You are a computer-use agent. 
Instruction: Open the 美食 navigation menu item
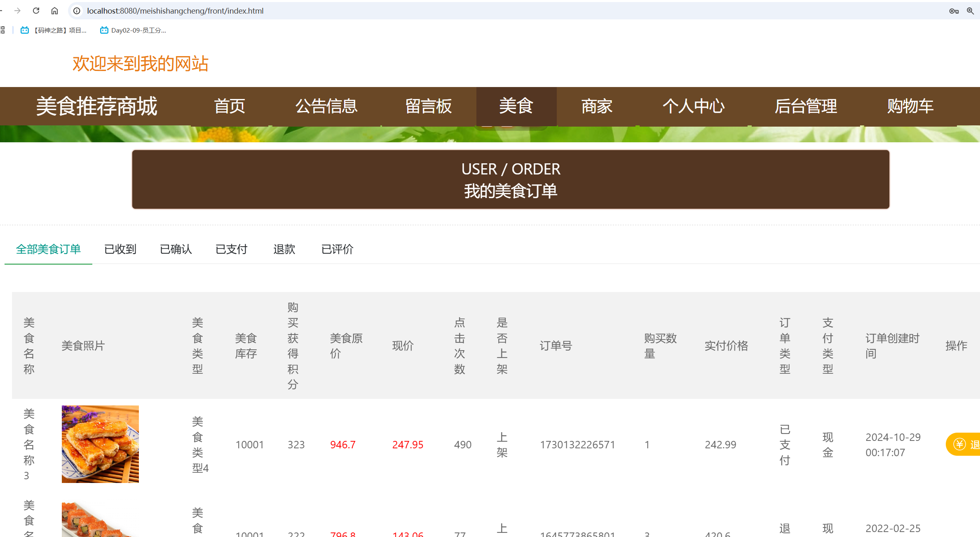click(x=516, y=106)
